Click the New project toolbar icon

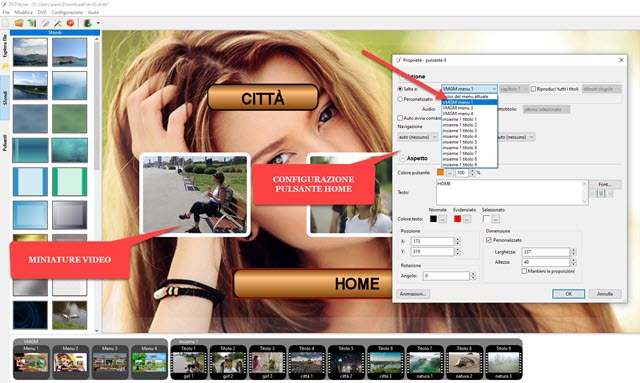click(x=6, y=23)
